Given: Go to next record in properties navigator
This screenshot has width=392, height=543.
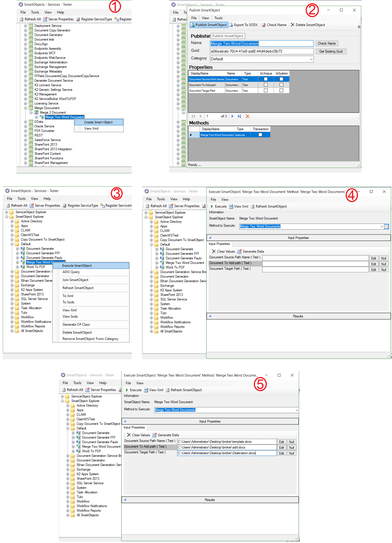Looking at the screenshot, I should pos(232,116).
